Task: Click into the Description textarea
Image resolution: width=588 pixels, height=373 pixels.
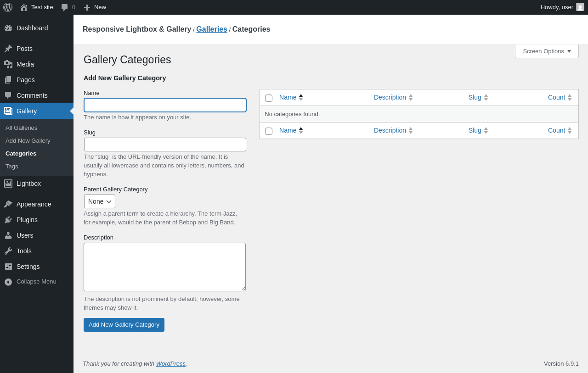Action: pos(164,267)
